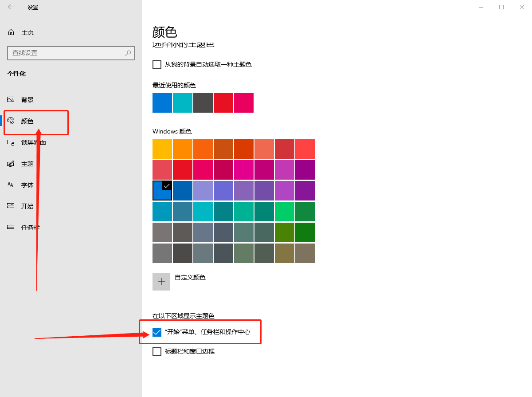Open the 任务栏 taskbar settings
Viewport: 532px width, 397px height.
pos(23,228)
